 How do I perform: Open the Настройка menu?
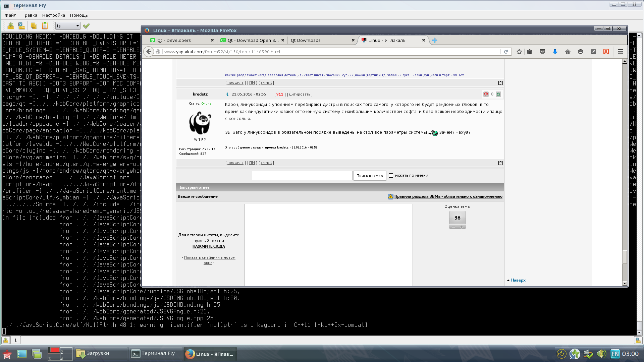pyautogui.click(x=54, y=15)
